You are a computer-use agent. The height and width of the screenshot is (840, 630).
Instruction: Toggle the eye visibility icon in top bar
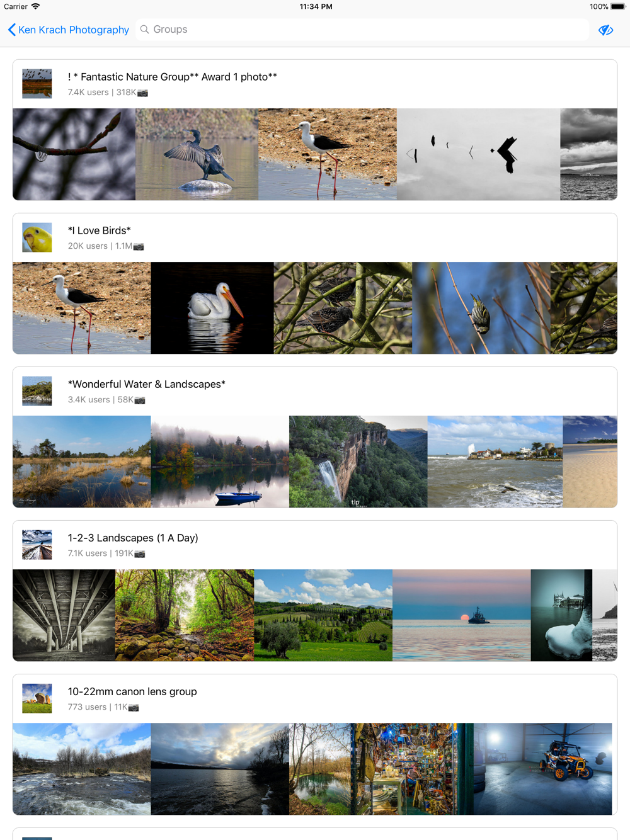pyautogui.click(x=605, y=30)
